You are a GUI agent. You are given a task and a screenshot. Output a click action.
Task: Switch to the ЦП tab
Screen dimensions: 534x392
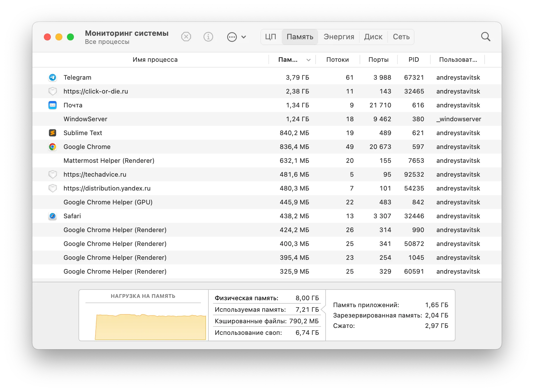coord(271,37)
